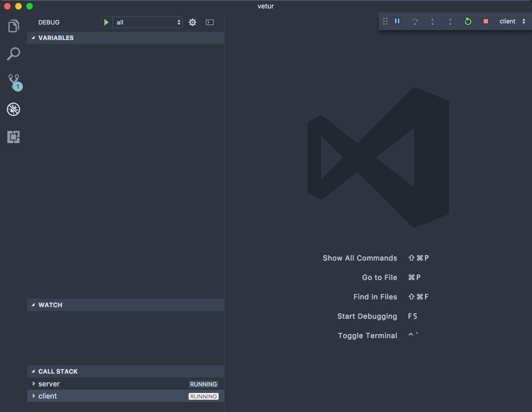Click the DEBUG panel title
This screenshot has width=532, height=412.
tap(49, 22)
